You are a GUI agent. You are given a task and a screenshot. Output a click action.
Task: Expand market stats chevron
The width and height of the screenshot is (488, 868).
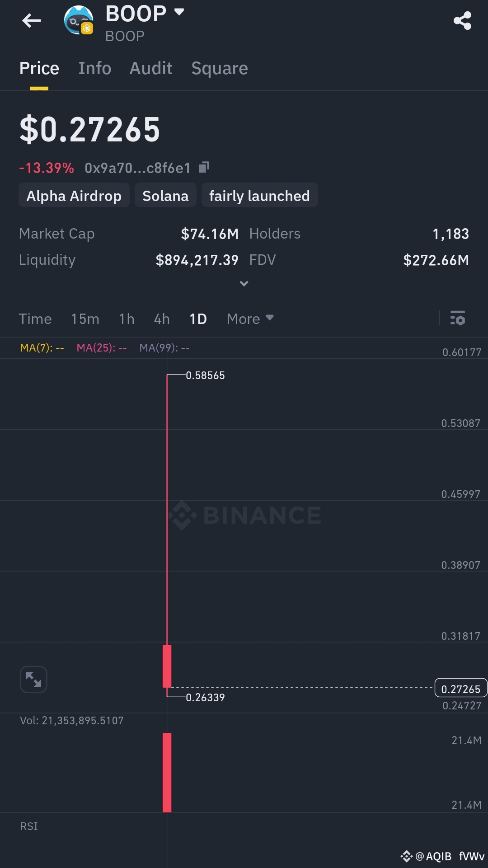coord(244,284)
